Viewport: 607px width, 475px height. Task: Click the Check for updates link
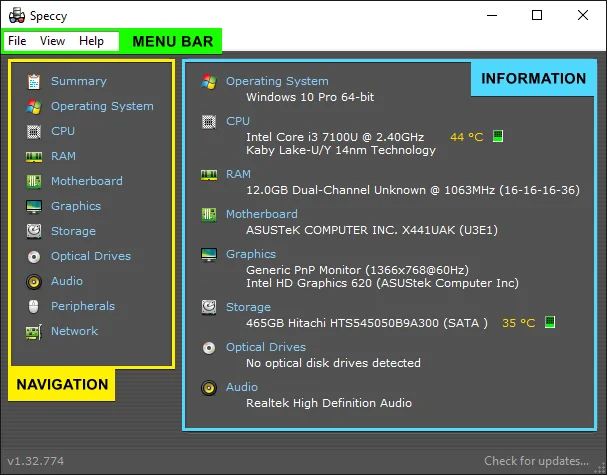point(536,461)
